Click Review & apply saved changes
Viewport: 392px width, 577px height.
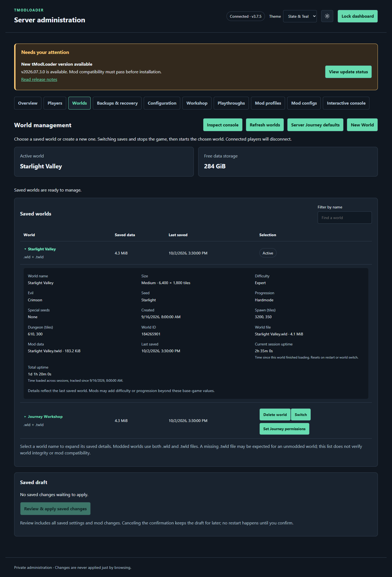(55, 509)
